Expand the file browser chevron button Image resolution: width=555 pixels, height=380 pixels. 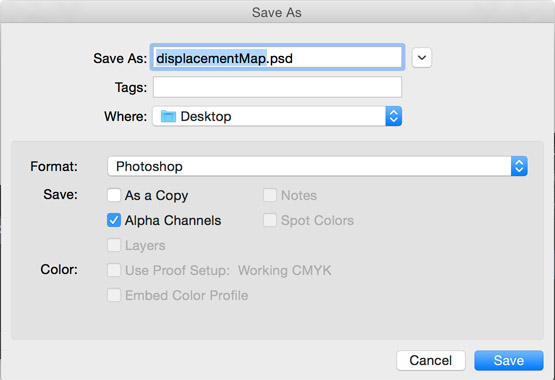point(422,57)
